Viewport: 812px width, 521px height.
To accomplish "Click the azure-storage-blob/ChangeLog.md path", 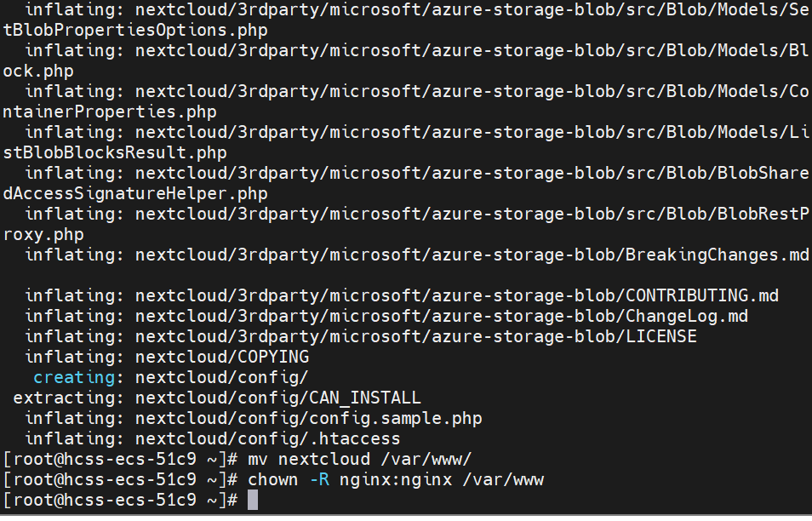I will coord(441,316).
